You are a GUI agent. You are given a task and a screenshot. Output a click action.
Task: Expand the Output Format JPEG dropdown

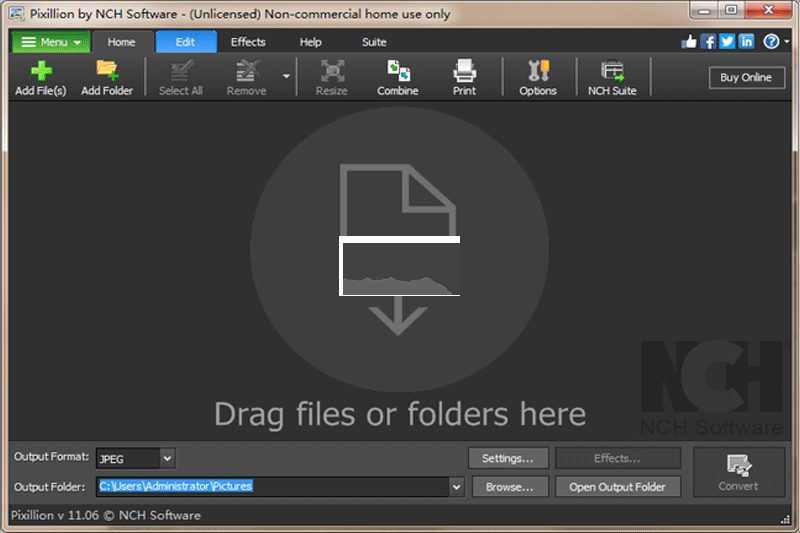167,458
